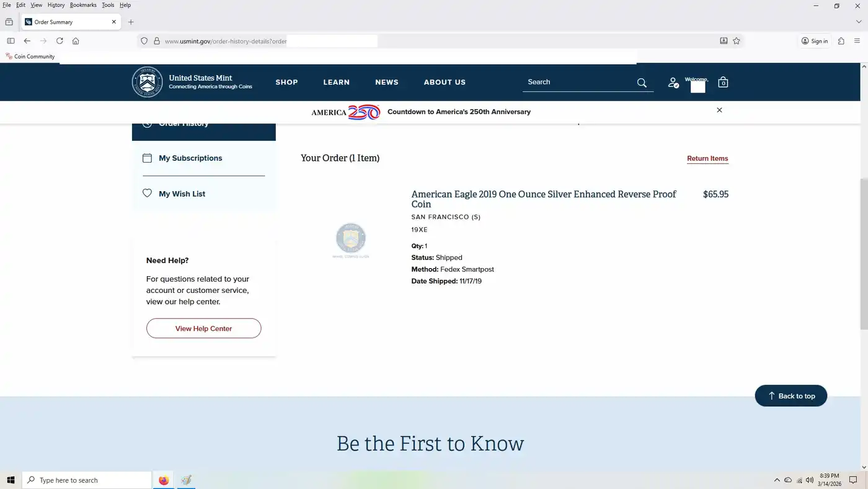Click the icon left of the bookmark star
Screen dimensions: 868x489
(724, 41)
